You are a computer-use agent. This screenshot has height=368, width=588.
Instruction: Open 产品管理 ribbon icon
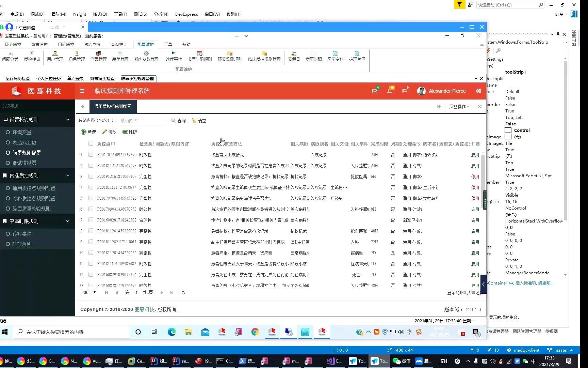coord(99,56)
